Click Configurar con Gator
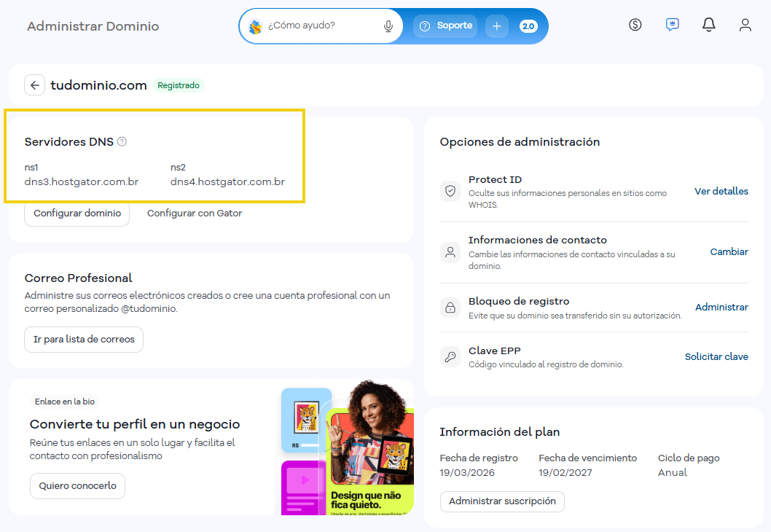Screen dimensions: 771x532 tap(195, 214)
